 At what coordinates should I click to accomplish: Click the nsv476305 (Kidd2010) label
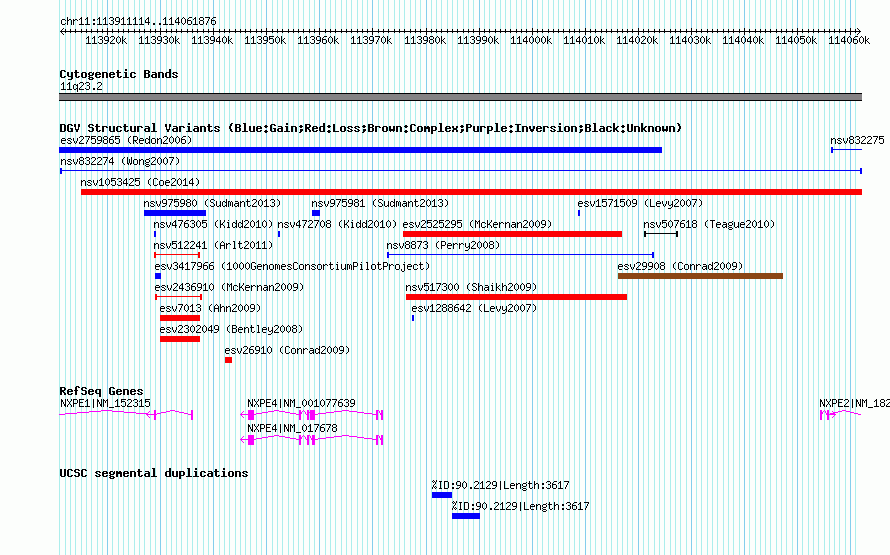(213, 224)
